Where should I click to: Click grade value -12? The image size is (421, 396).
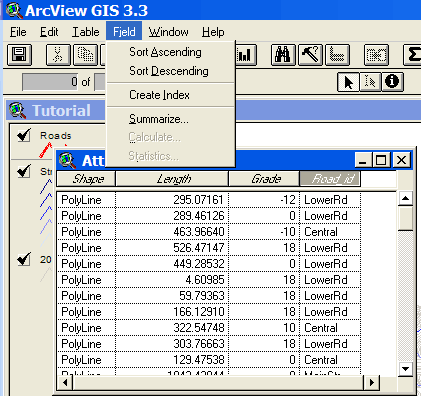(x=288, y=200)
